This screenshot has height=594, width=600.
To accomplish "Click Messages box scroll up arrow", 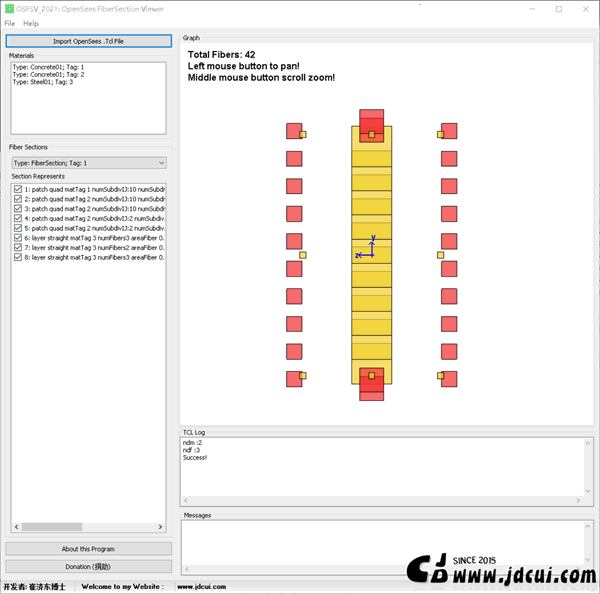I will point(587,526).
